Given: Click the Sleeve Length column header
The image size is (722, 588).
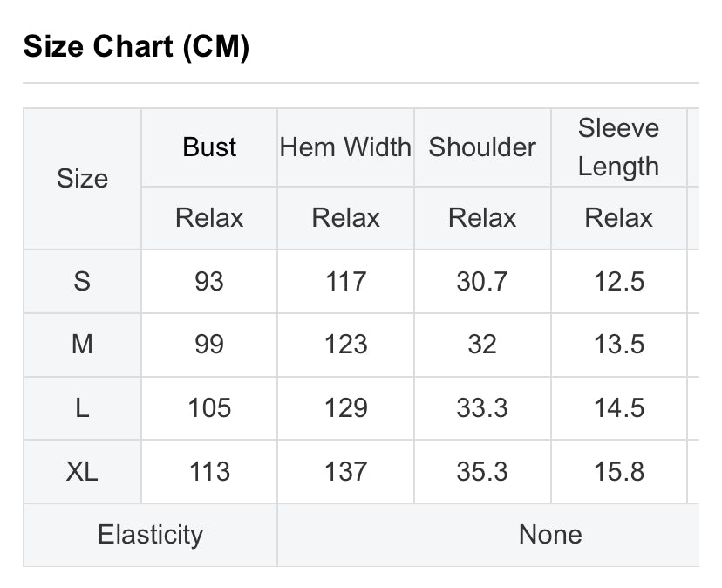Looking at the screenshot, I should pyautogui.click(x=618, y=147).
